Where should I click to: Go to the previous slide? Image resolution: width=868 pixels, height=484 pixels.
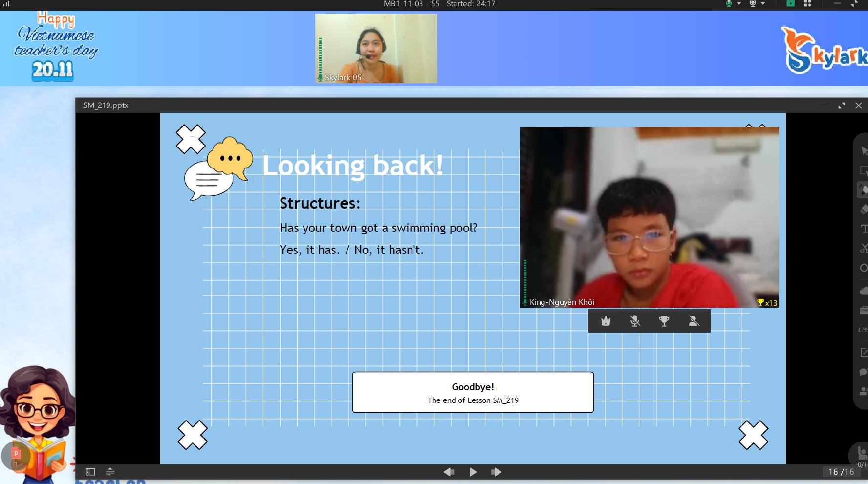point(449,472)
